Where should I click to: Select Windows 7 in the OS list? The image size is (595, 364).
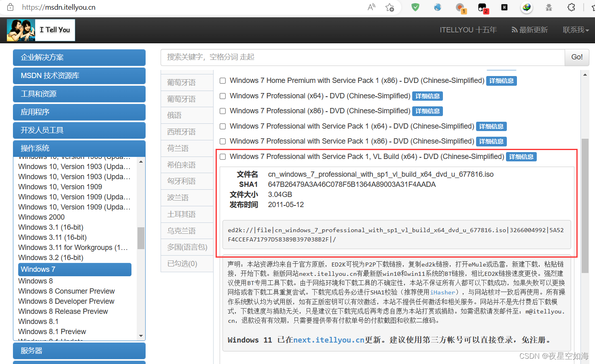click(x=75, y=269)
